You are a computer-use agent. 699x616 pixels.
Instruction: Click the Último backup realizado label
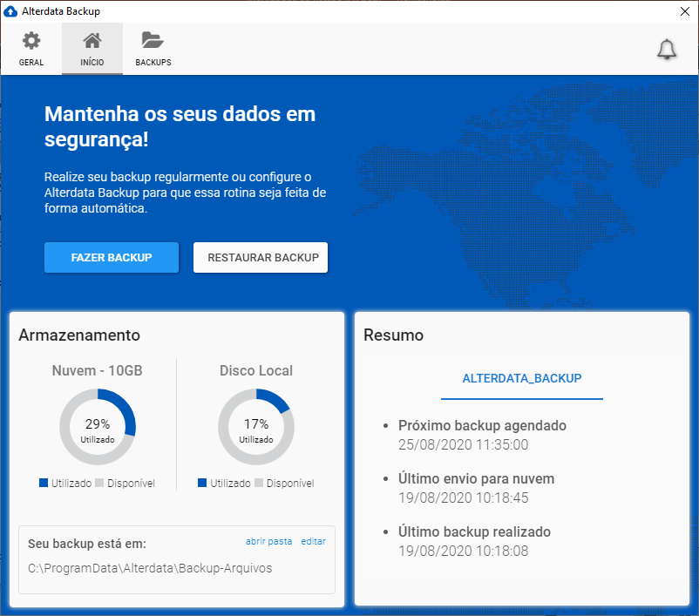474,531
